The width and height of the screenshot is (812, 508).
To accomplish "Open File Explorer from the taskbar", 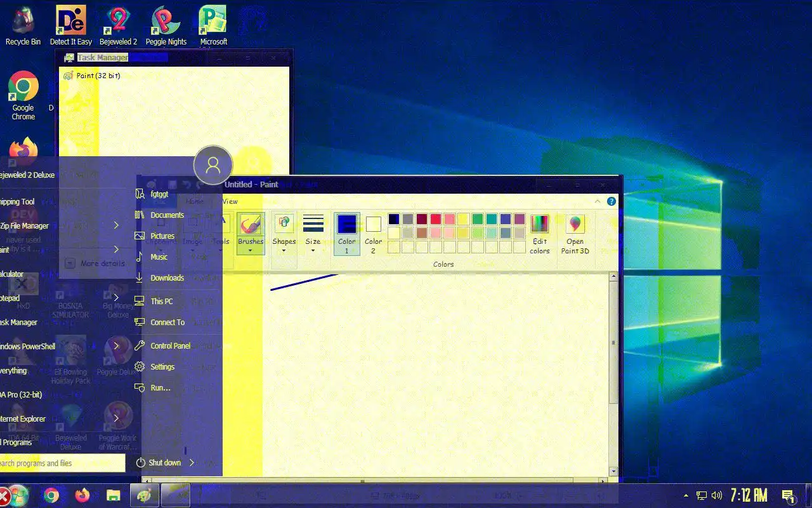I will [x=114, y=495].
